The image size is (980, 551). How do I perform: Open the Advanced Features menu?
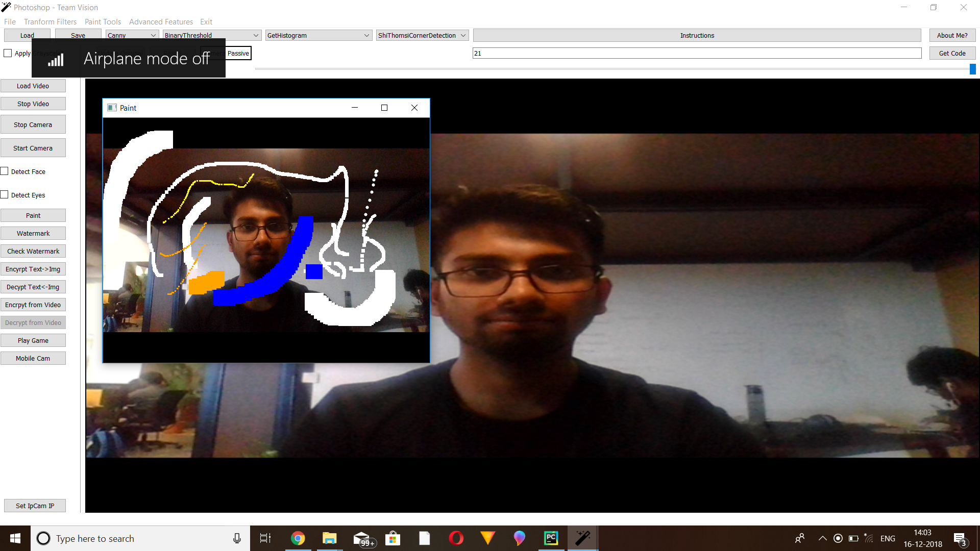click(161, 22)
